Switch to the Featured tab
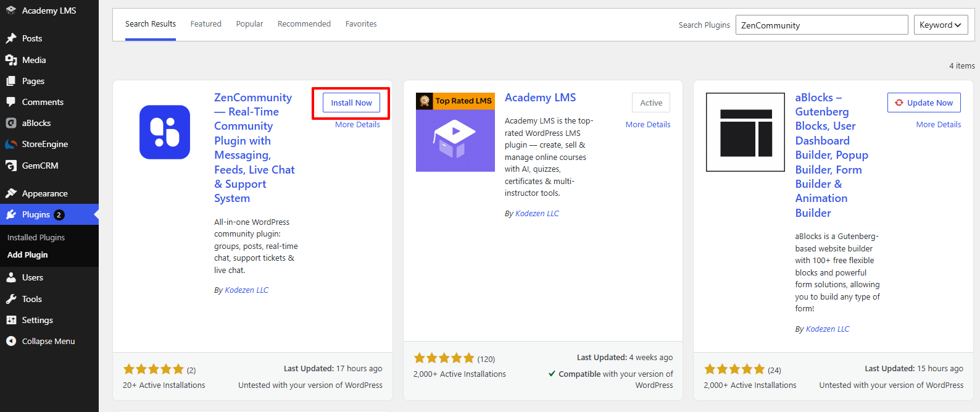The height and width of the screenshot is (412, 980). click(206, 24)
